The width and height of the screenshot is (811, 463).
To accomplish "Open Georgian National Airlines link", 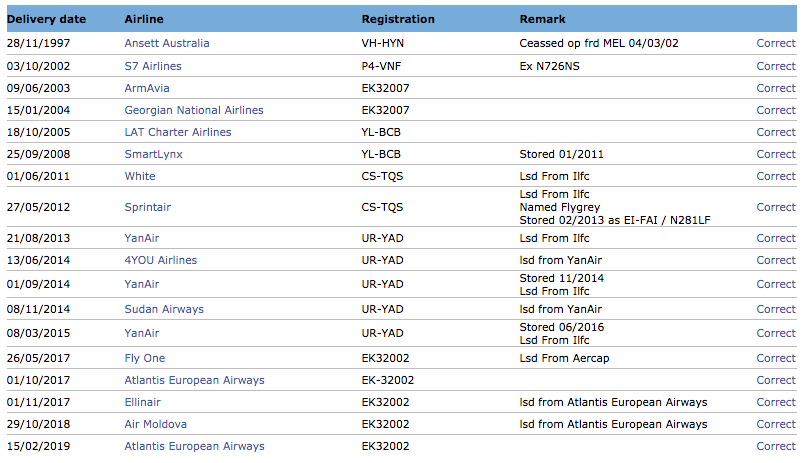I will pyautogui.click(x=194, y=110).
